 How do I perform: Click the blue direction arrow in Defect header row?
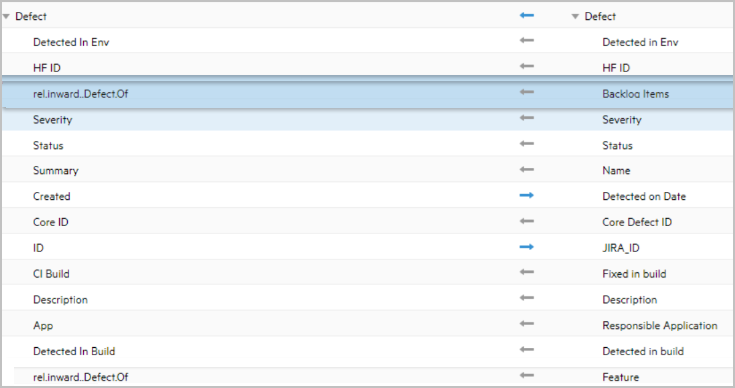[527, 16]
